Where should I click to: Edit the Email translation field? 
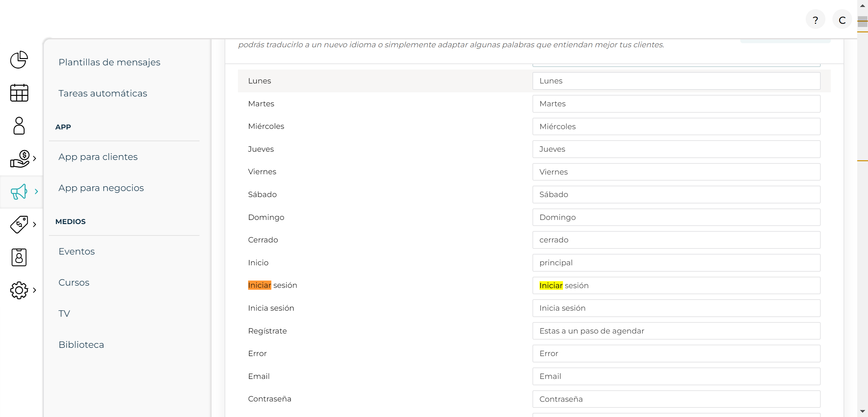676,376
